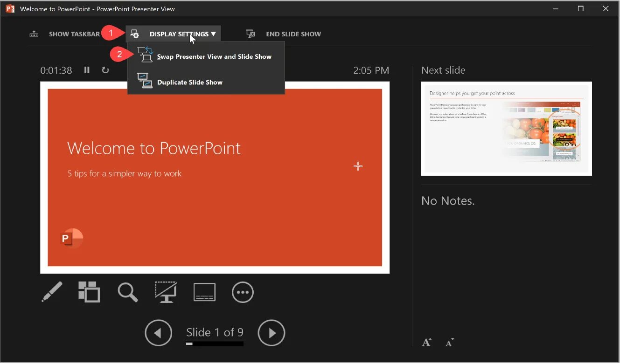
Task: Make the notes text larger
Action: 426,343
